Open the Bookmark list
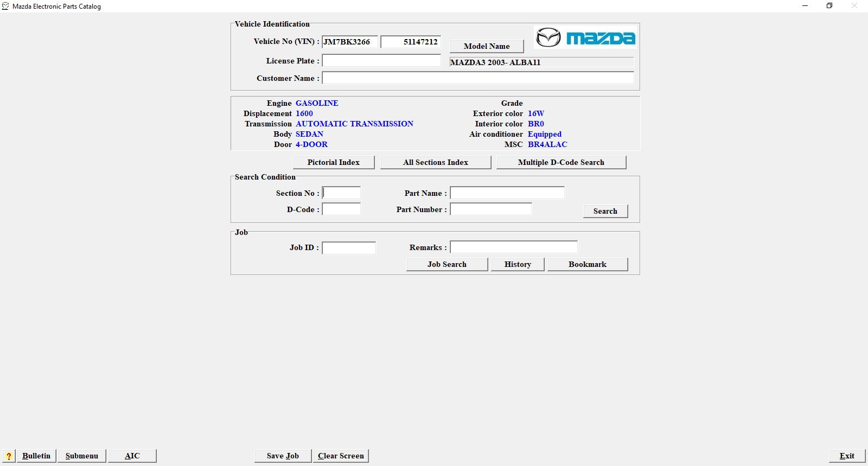 588,264
